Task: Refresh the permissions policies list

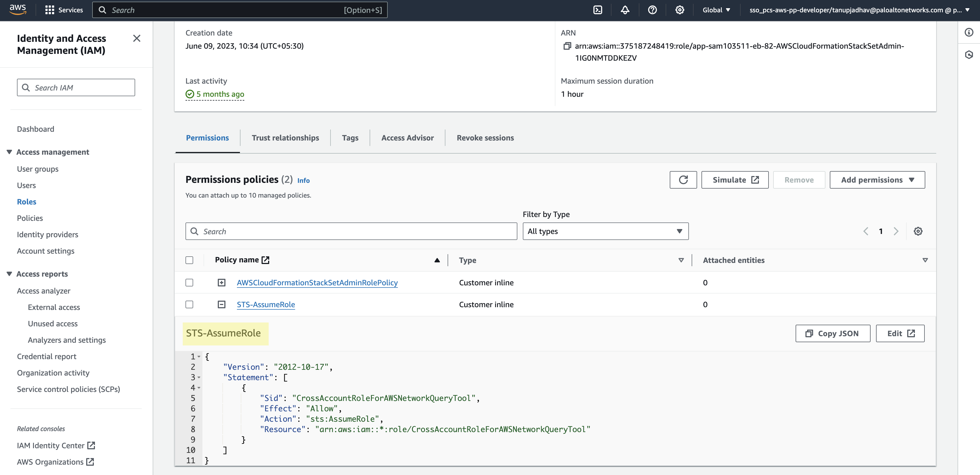Action: pos(683,180)
